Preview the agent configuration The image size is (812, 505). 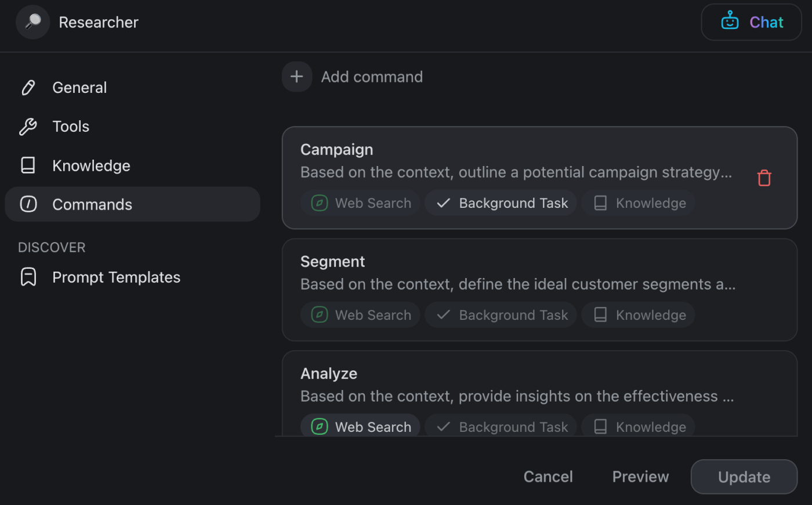coord(640,477)
